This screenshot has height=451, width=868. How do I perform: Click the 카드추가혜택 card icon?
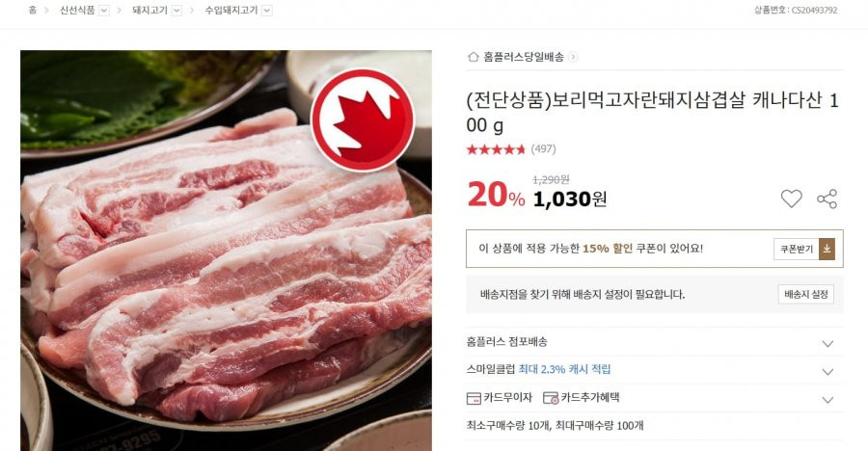click(x=551, y=398)
